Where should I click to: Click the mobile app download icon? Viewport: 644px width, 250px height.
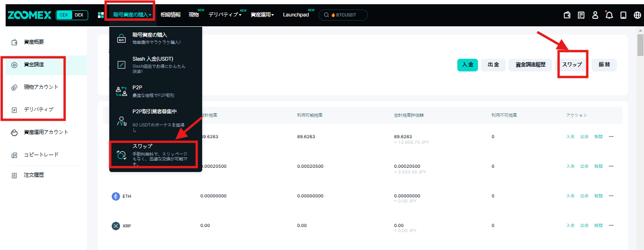[623, 15]
